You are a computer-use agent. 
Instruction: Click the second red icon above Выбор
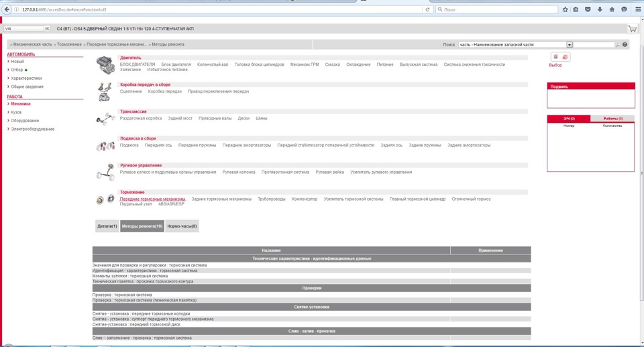pos(565,57)
